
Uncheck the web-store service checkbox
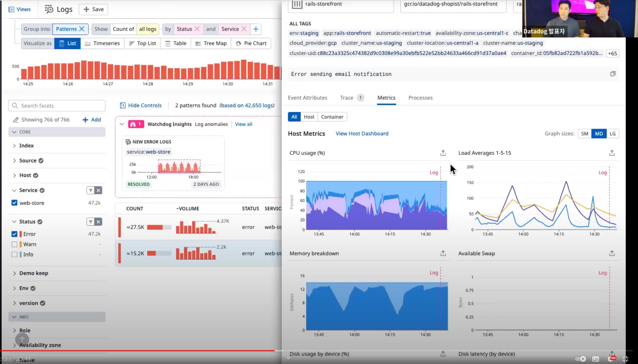14,203
